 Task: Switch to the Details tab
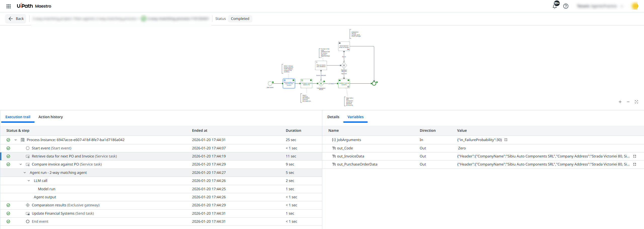point(333,117)
